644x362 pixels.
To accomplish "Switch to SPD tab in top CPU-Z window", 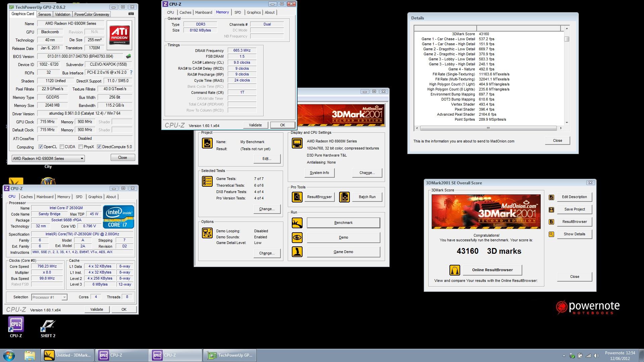I will [237, 12].
